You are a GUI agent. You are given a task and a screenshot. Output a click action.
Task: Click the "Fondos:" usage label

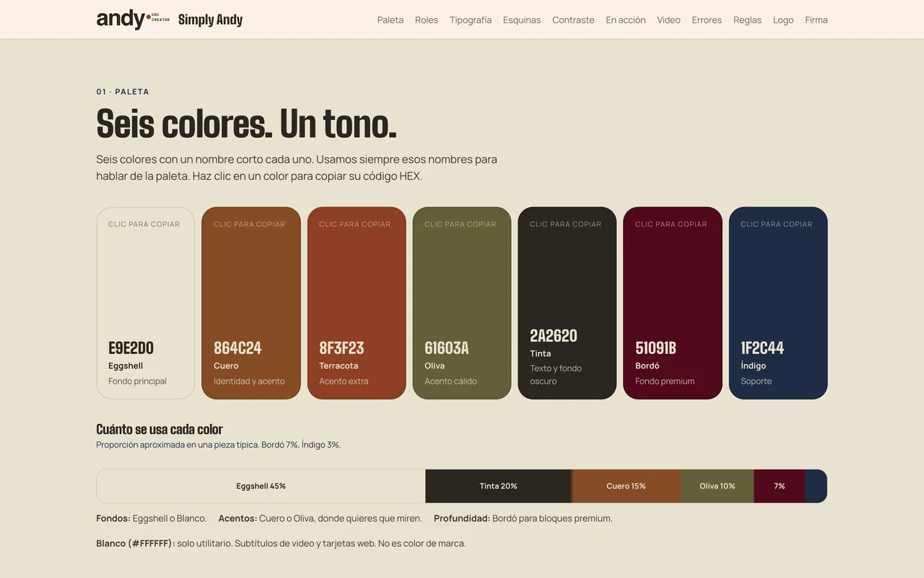tap(113, 518)
